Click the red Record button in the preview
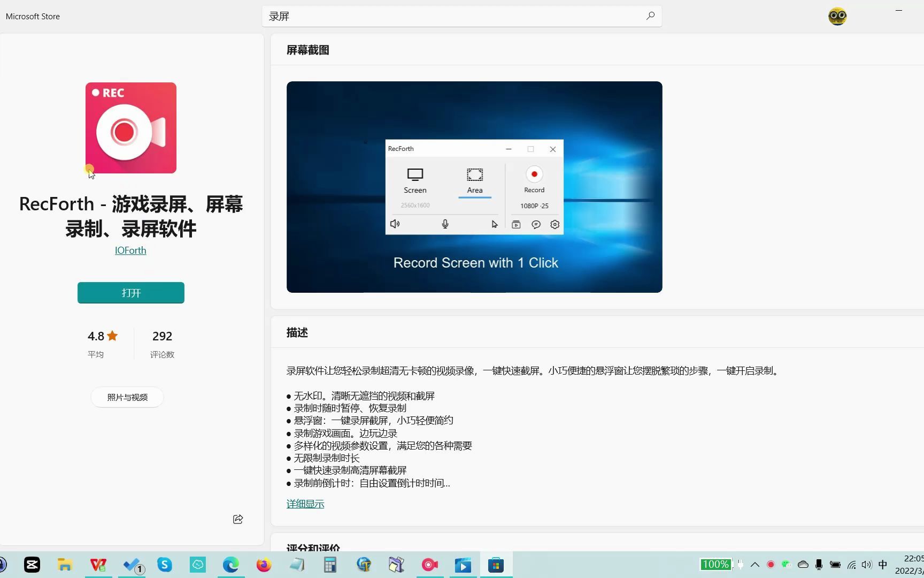 (x=534, y=174)
